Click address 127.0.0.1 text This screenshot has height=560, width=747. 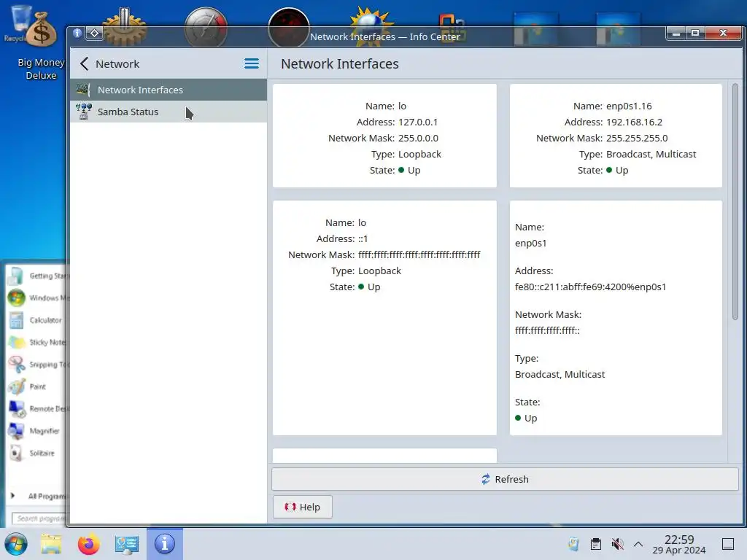418,122
